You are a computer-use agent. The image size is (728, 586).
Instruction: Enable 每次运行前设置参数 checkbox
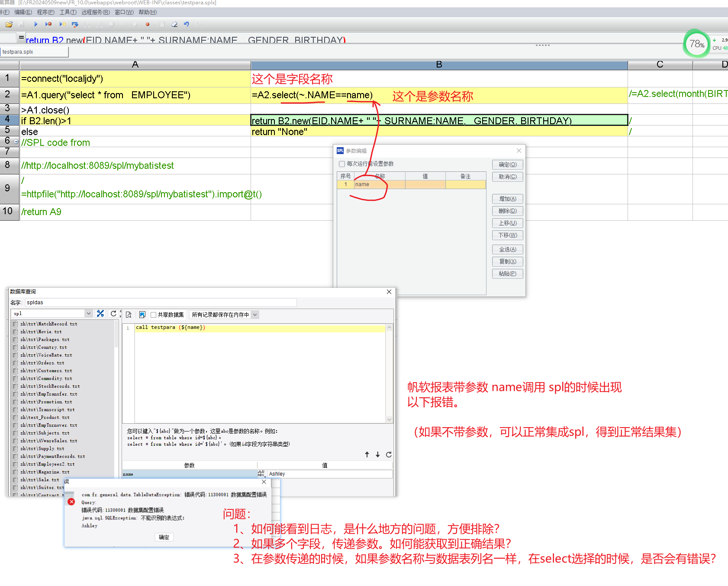pyautogui.click(x=342, y=164)
